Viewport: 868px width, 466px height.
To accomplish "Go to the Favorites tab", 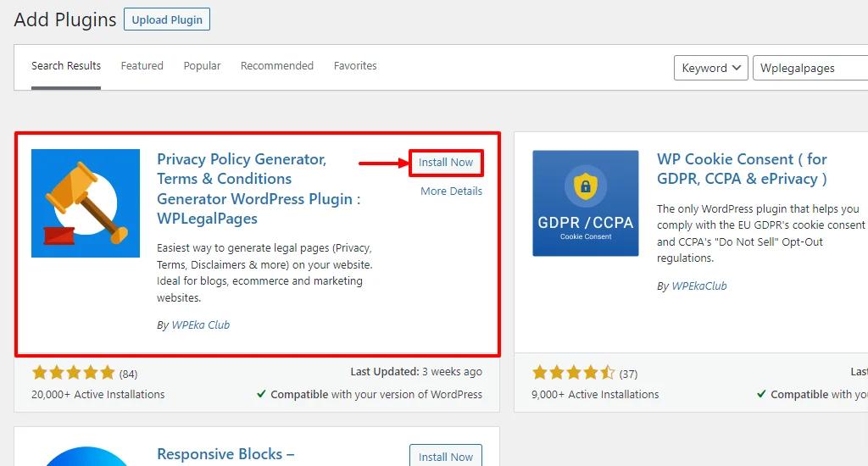I will pos(355,66).
